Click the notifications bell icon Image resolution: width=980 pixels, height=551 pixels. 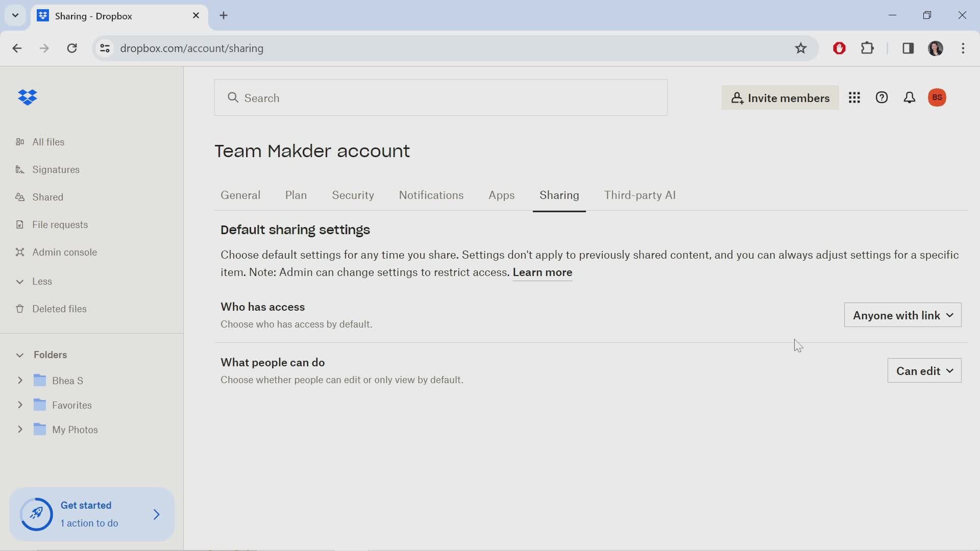point(910,97)
